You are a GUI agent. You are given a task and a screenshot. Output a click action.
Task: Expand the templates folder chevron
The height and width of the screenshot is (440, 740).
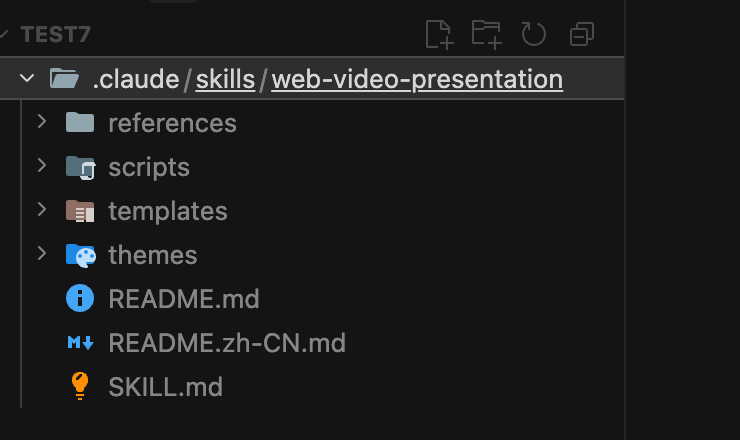pyautogui.click(x=42, y=210)
